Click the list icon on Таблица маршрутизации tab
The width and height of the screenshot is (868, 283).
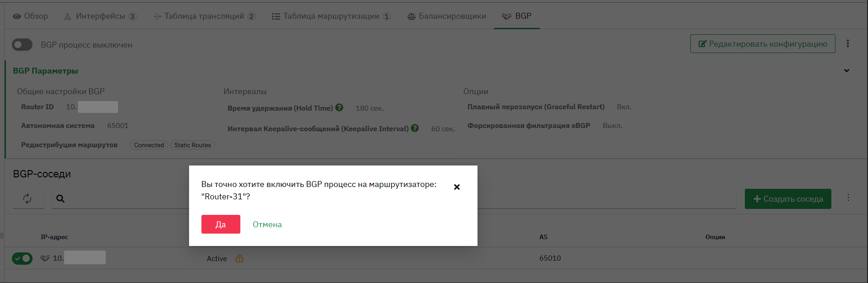click(276, 16)
